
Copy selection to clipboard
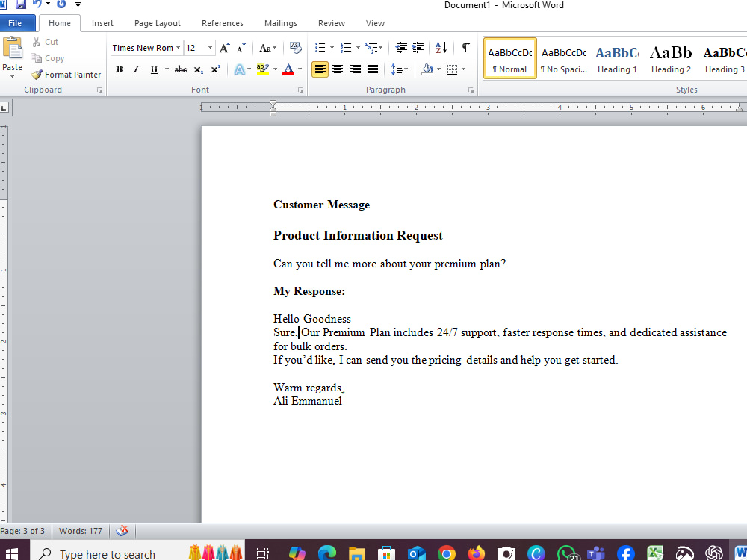[48, 58]
